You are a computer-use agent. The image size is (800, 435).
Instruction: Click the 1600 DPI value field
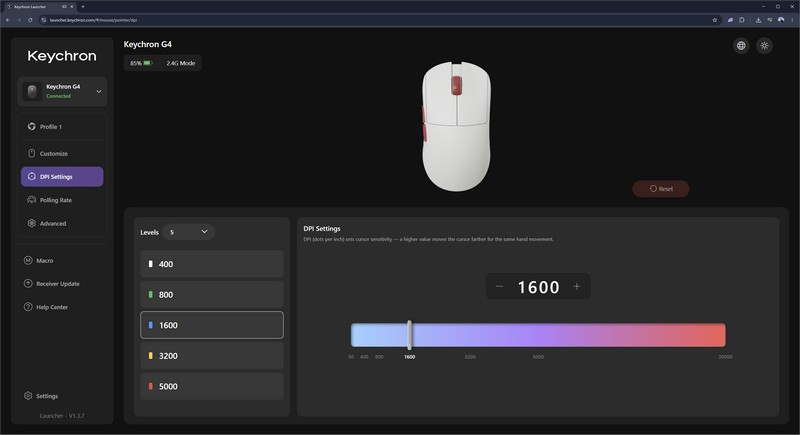(x=538, y=287)
